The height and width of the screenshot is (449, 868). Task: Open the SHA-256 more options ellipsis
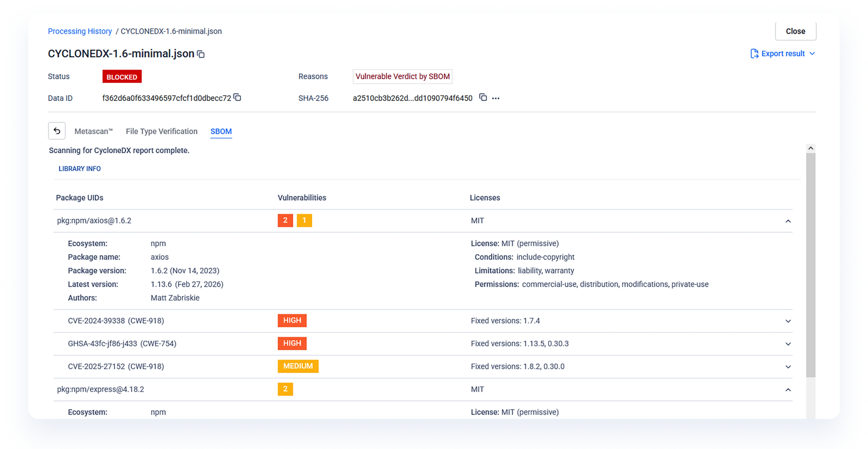point(495,98)
